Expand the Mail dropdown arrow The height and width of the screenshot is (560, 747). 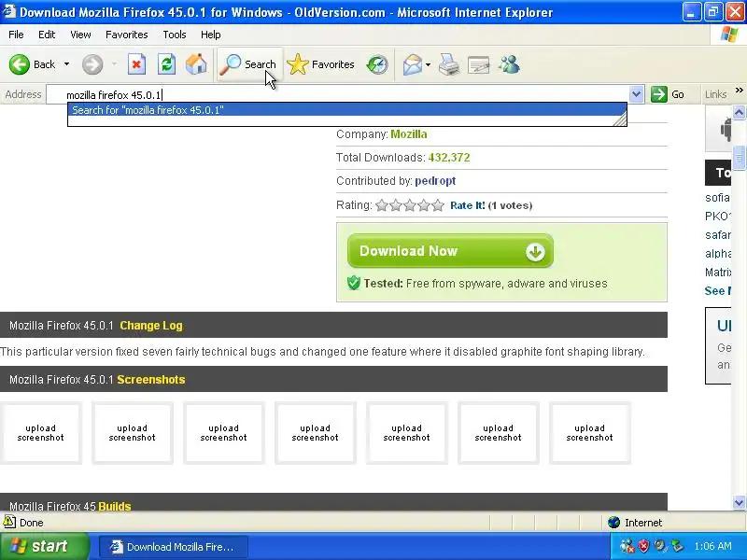(x=428, y=64)
